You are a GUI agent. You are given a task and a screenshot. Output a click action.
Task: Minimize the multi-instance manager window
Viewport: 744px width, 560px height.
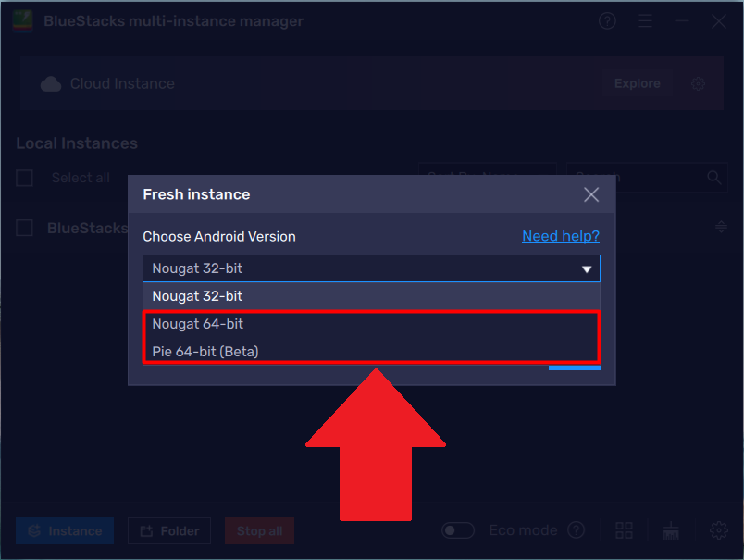tap(682, 21)
